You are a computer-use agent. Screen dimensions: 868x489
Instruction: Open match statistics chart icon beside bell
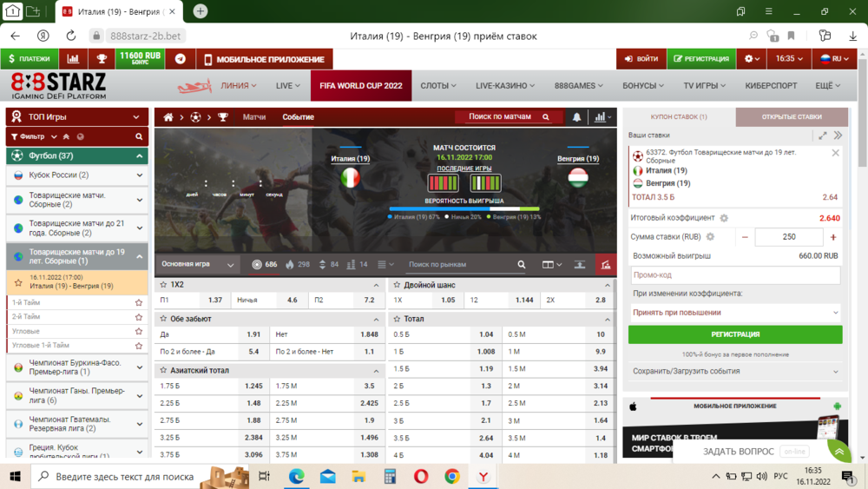pos(602,117)
